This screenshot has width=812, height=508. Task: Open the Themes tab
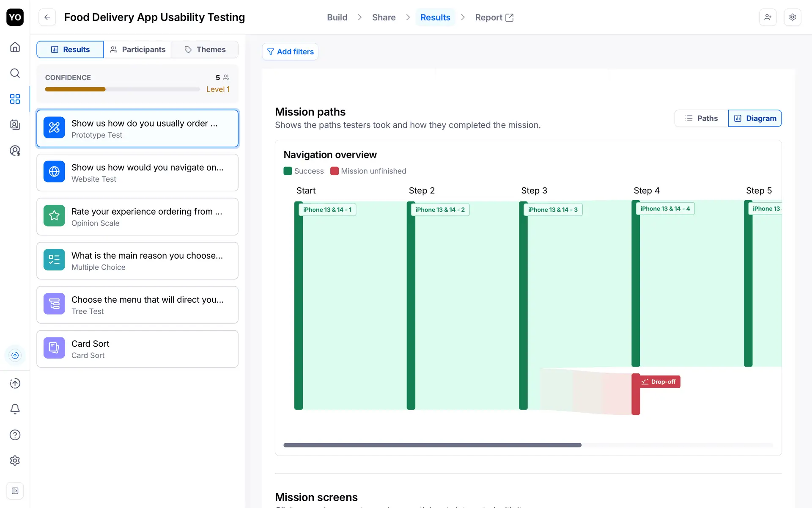click(x=205, y=50)
